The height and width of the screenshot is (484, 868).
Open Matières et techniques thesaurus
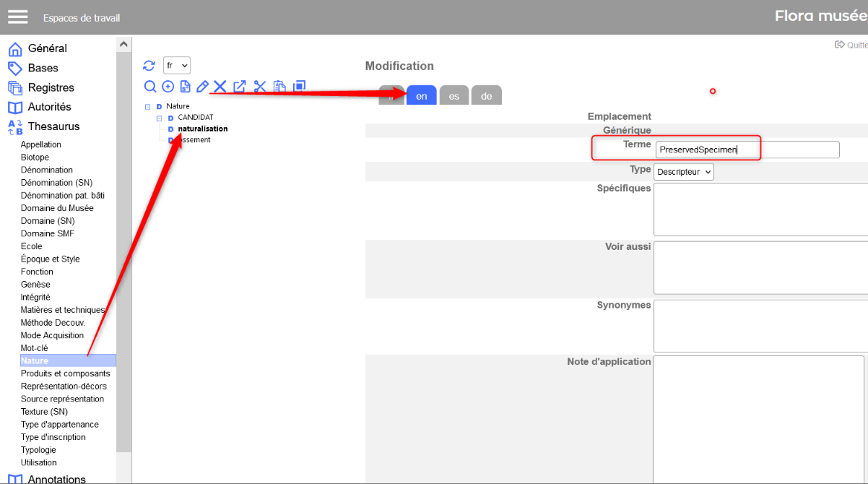pyautogui.click(x=62, y=310)
